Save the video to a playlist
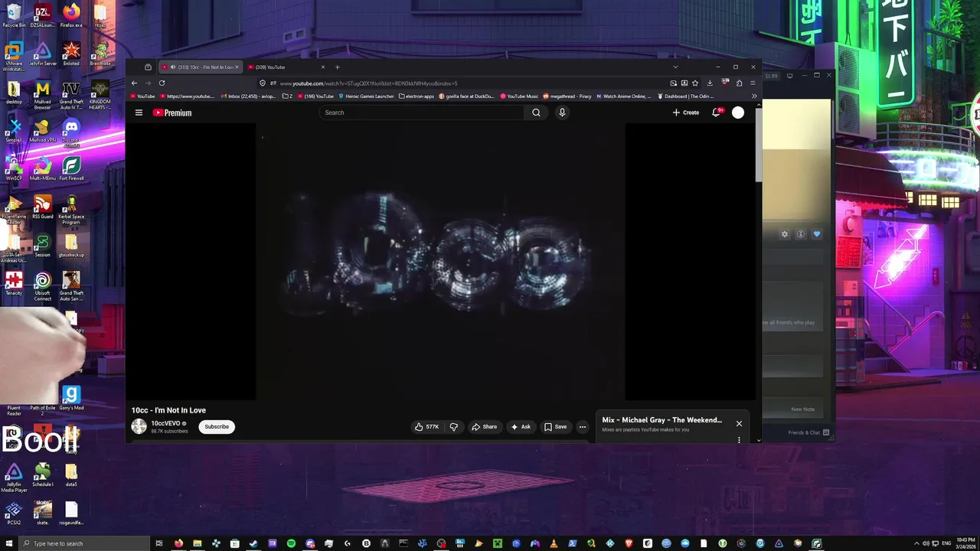Viewport: 980px width, 551px height. [x=556, y=427]
